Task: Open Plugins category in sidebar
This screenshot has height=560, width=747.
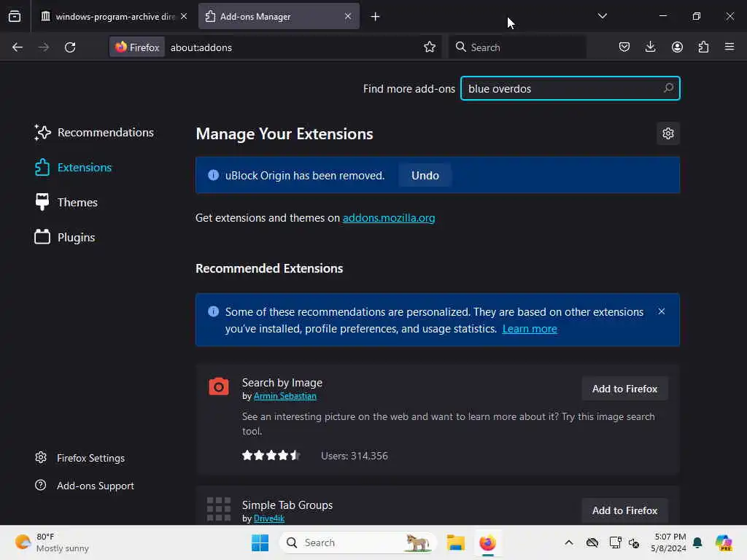Action: pos(64,237)
